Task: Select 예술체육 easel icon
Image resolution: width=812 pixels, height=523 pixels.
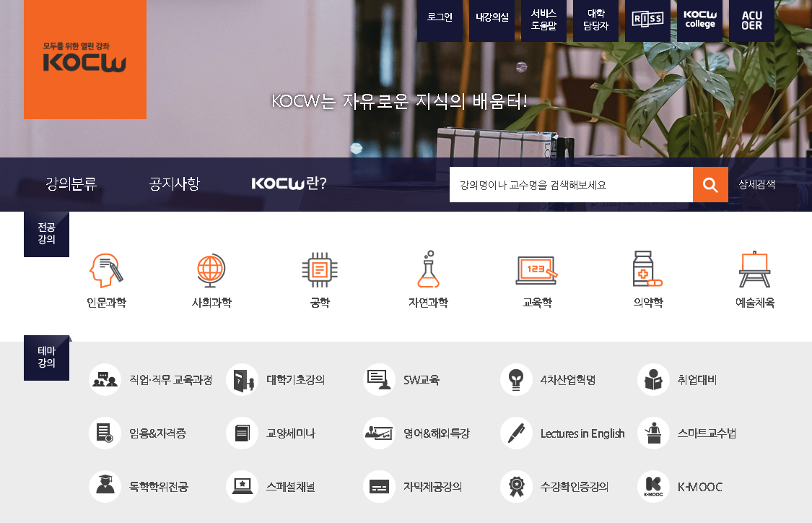Action: 755,269
